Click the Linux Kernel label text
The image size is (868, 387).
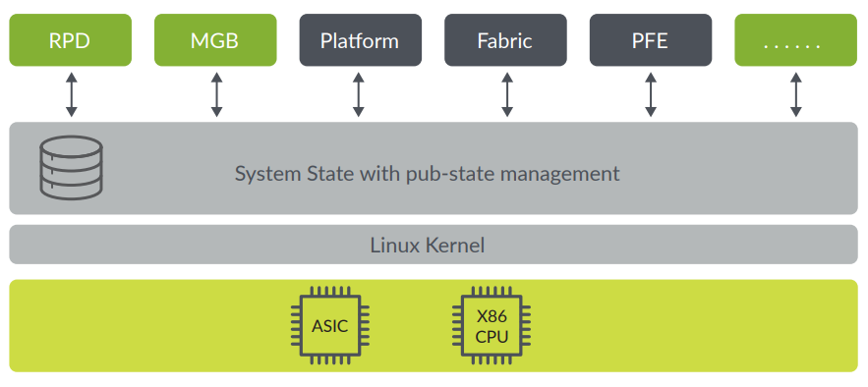click(428, 245)
